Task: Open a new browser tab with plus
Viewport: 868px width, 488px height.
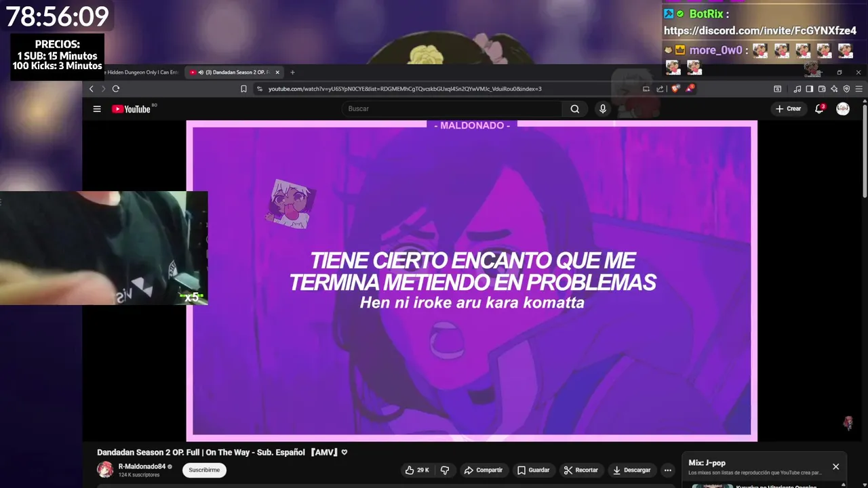Action: [293, 72]
